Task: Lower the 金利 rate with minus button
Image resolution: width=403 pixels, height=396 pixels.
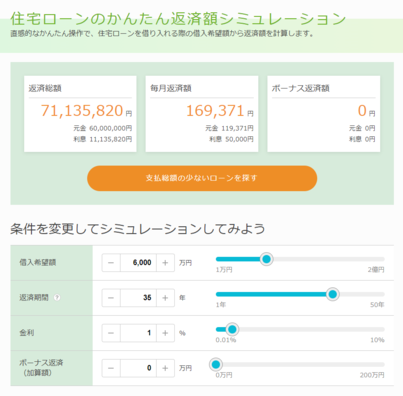Action: pos(111,333)
